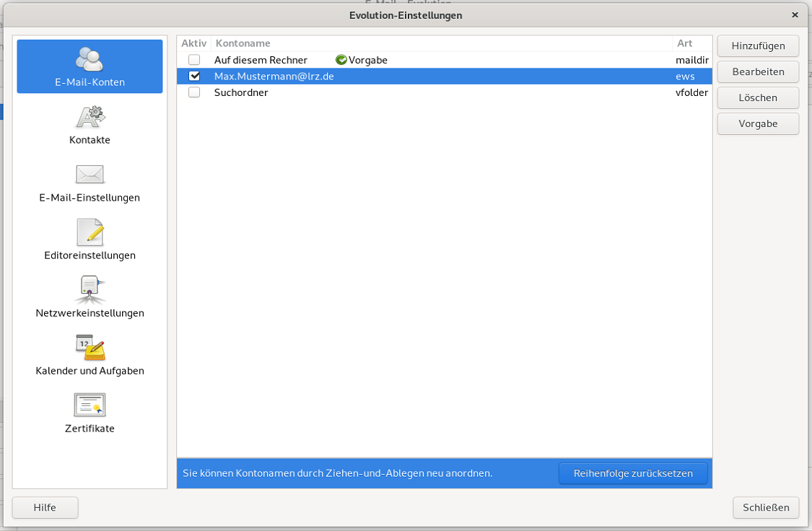Click the Aktiv column header
The image size is (812, 531).
point(193,43)
